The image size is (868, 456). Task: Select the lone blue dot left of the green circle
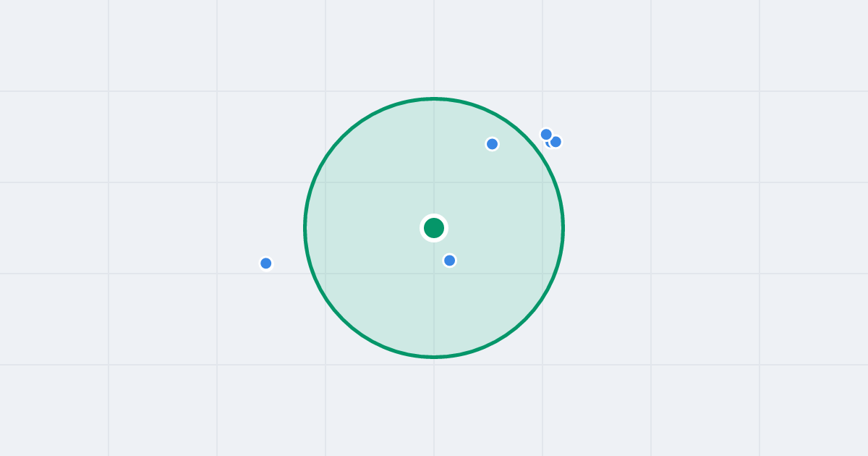point(266,263)
